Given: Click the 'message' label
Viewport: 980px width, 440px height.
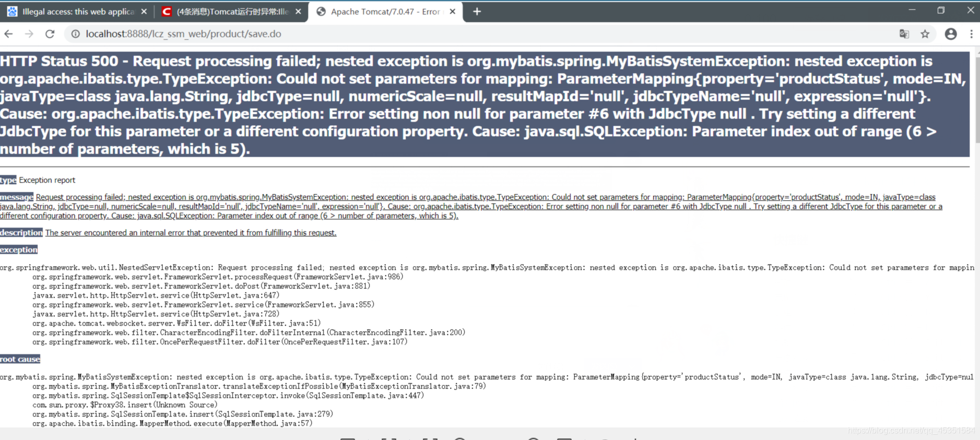Looking at the screenshot, I should coord(17,197).
